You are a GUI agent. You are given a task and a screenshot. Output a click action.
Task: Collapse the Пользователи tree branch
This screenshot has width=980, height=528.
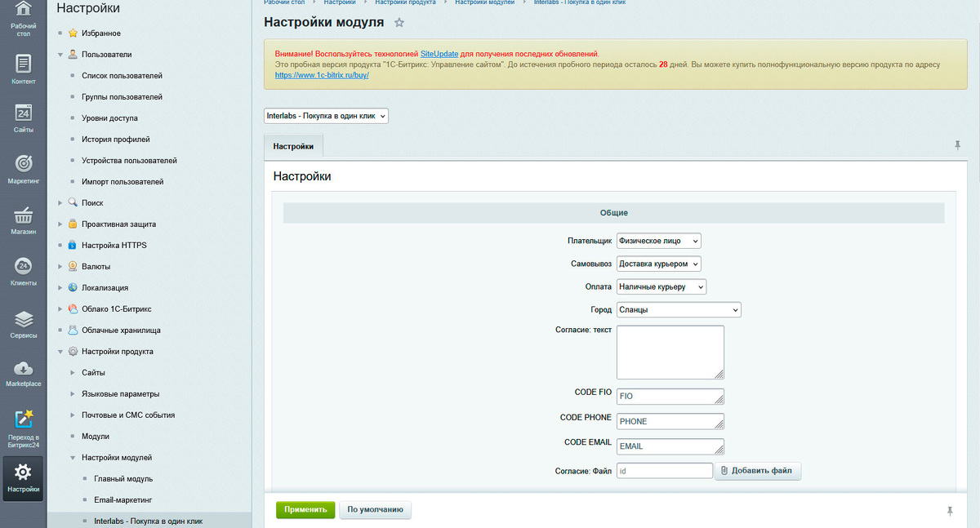pos(60,55)
